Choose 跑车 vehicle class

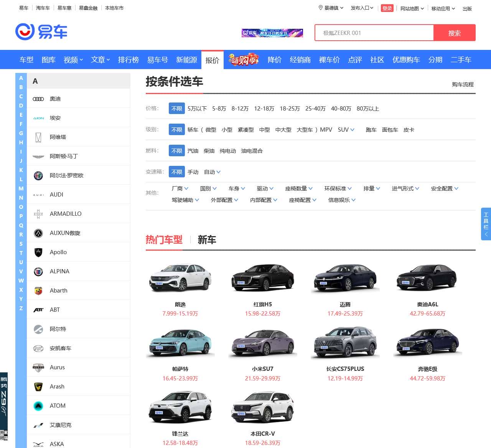tap(371, 130)
